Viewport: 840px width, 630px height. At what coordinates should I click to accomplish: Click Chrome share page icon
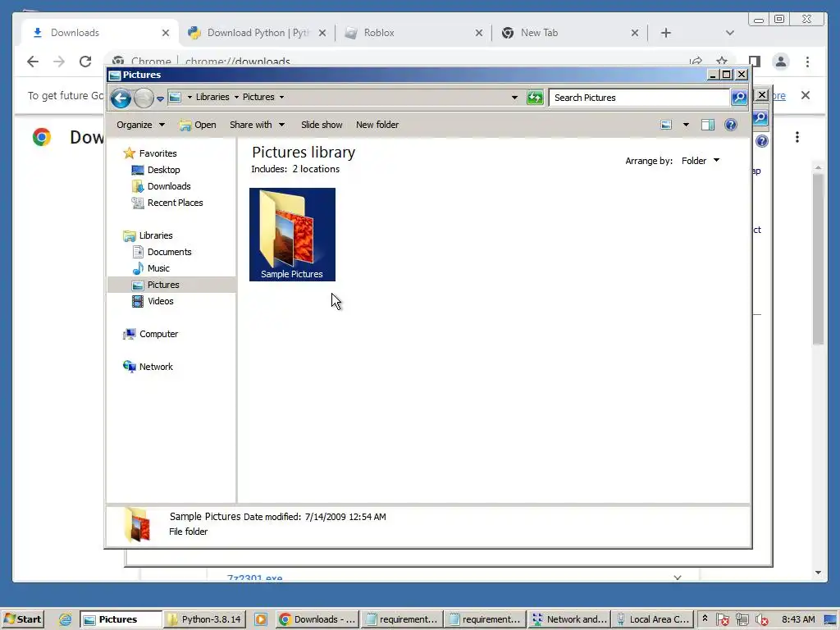tap(696, 61)
